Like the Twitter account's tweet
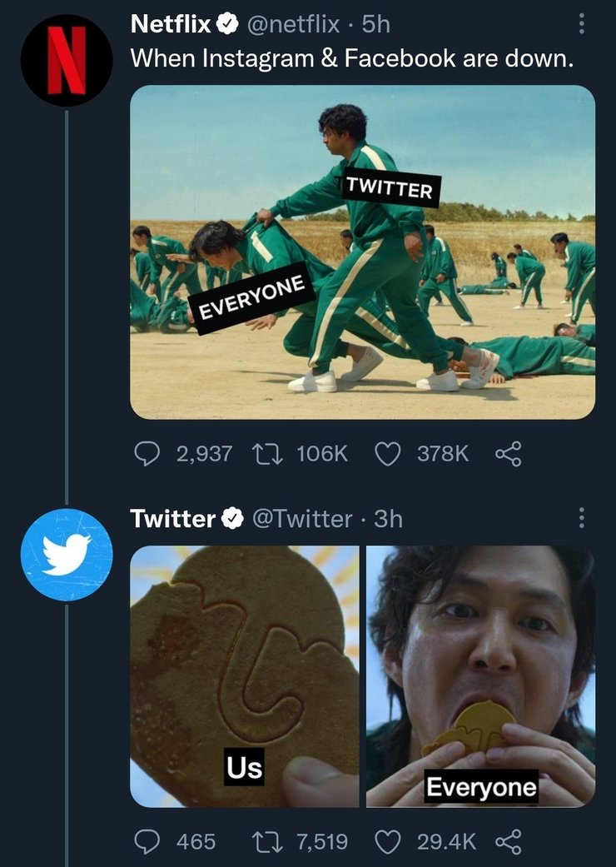 (x=385, y=841)
